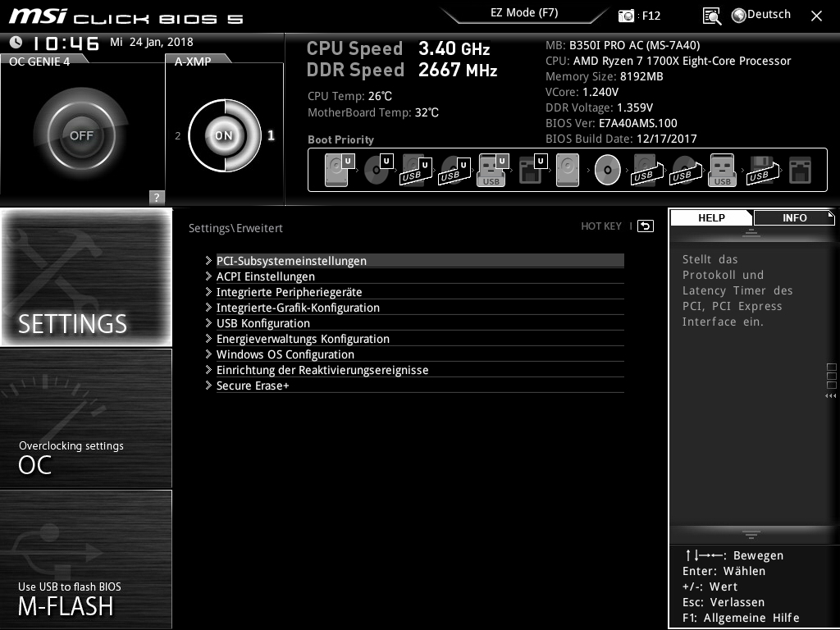Viewport: 840px width, 630px height.
Task: Click the A-XMP panel label
Action: coord(192,62)
